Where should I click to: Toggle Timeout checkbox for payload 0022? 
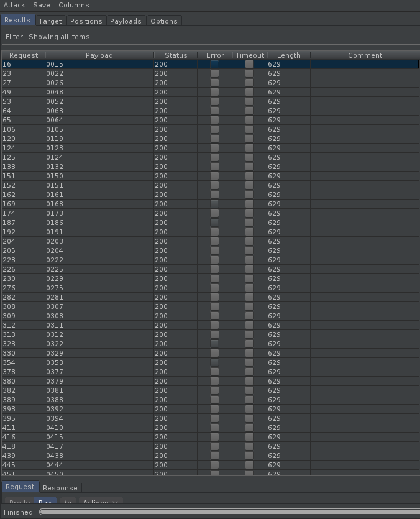point(249,73)
